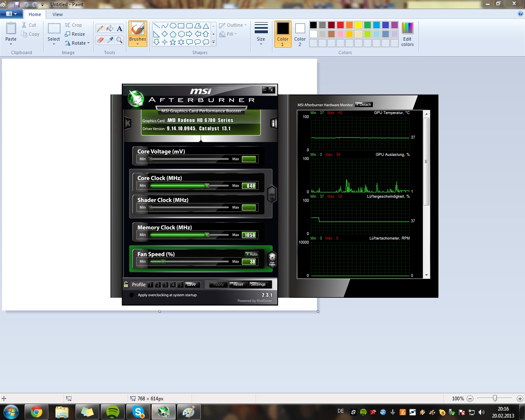Click Copy in the Clipboard group
Viewport: 525px width, 420px height.
(x=30, y=34)
